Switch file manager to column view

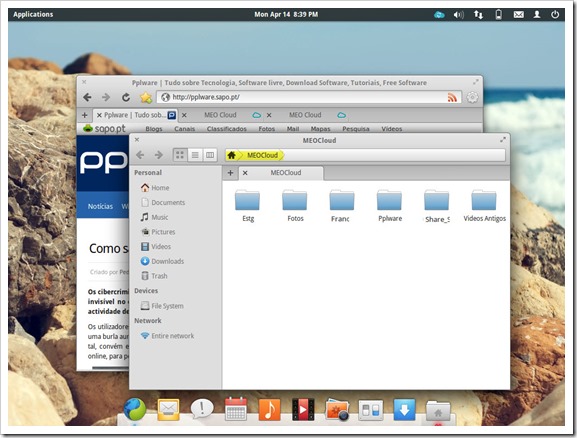[x=210, y=155]
